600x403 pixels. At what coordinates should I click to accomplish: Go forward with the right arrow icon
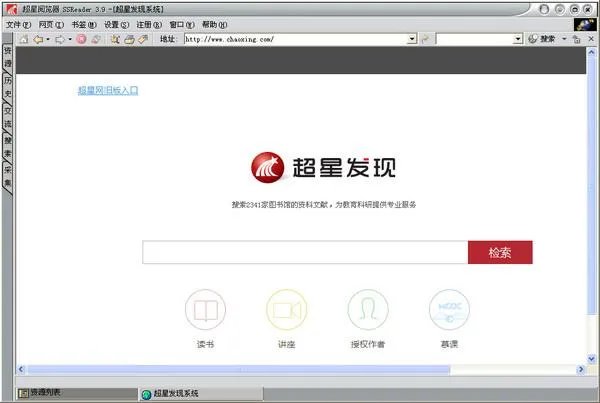(60, 39)
